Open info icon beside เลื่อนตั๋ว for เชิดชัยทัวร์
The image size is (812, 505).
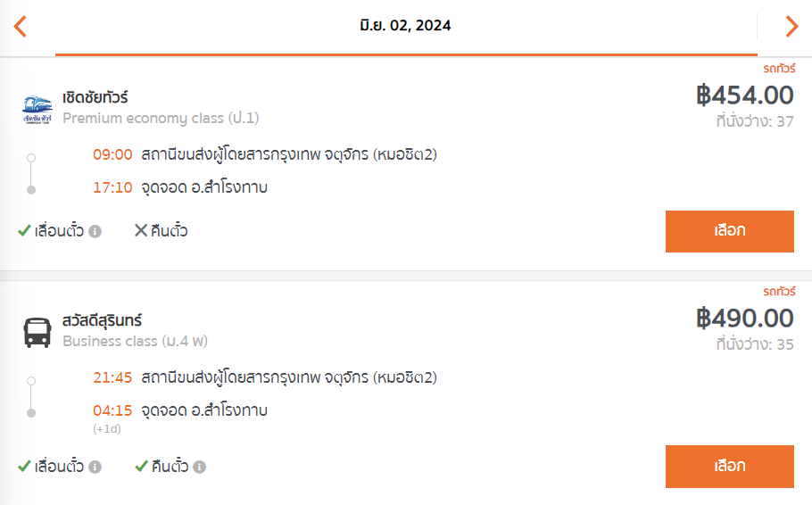coord(95,232)
